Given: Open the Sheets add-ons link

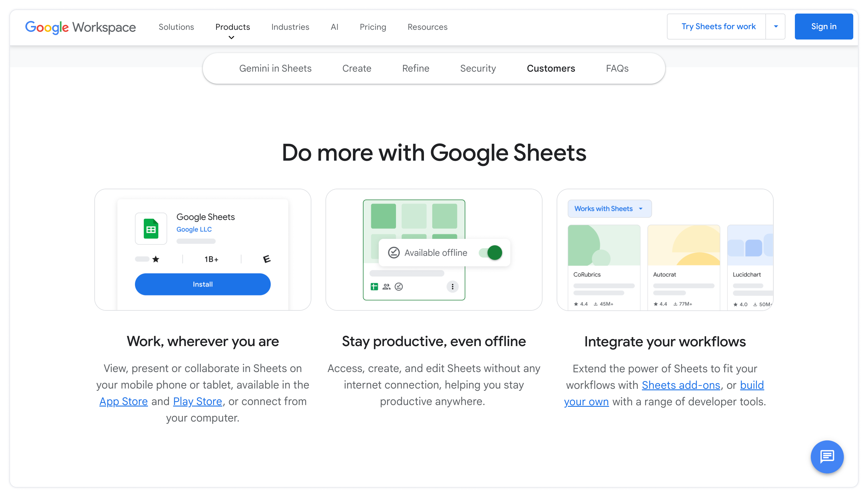Looking at the screenshot, I should tap(680, 385).
